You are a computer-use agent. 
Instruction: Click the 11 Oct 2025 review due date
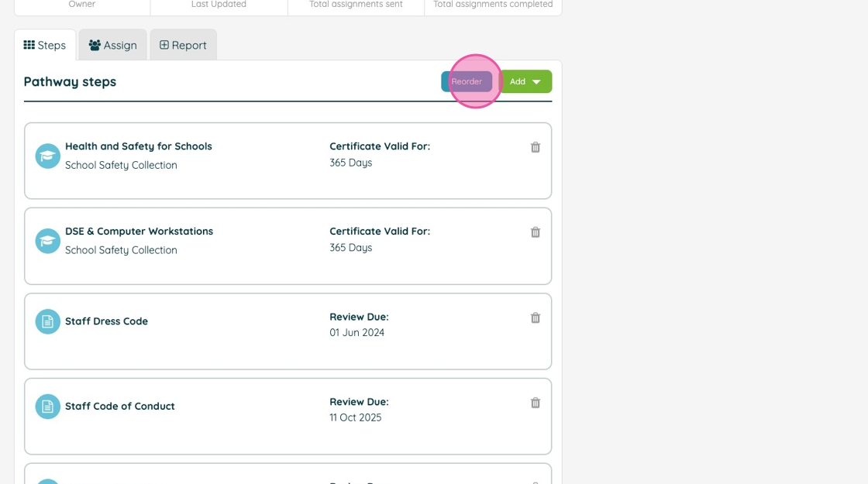tap(356, 417)
